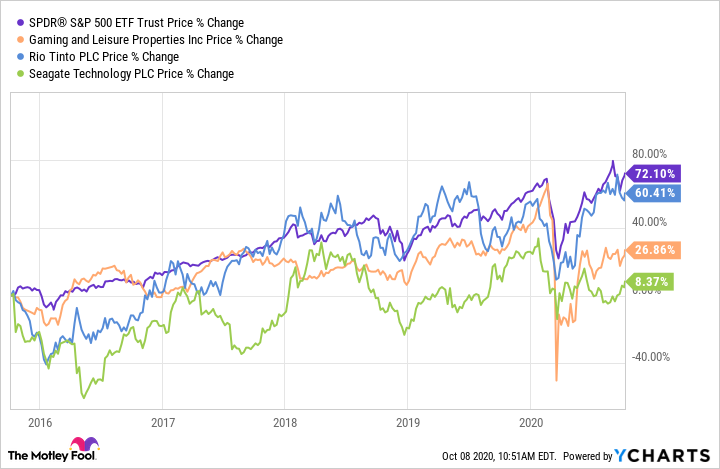Screen dimensions: 720x469
Task: Click the purple SPDR S&P 500 legend dot
Action: pos(12,22)
